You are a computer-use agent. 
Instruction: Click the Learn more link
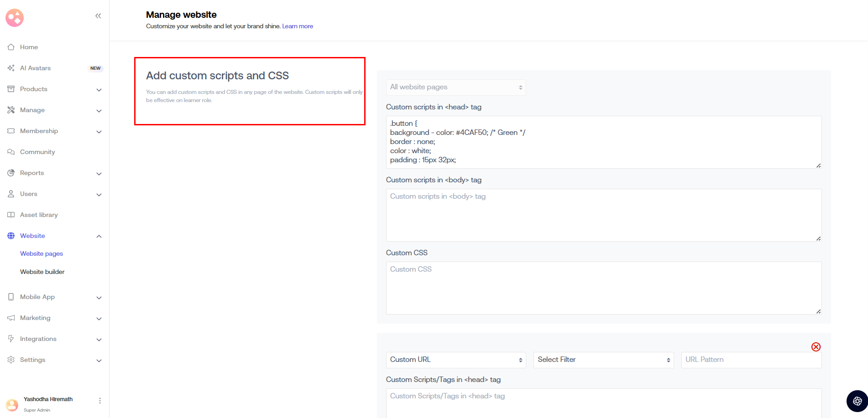point(297,26)
